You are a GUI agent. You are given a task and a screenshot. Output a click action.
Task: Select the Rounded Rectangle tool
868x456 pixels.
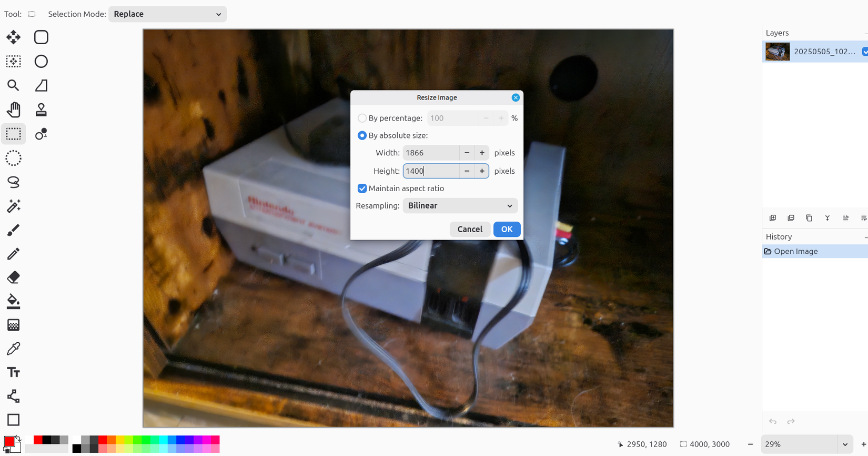[41, 37]
